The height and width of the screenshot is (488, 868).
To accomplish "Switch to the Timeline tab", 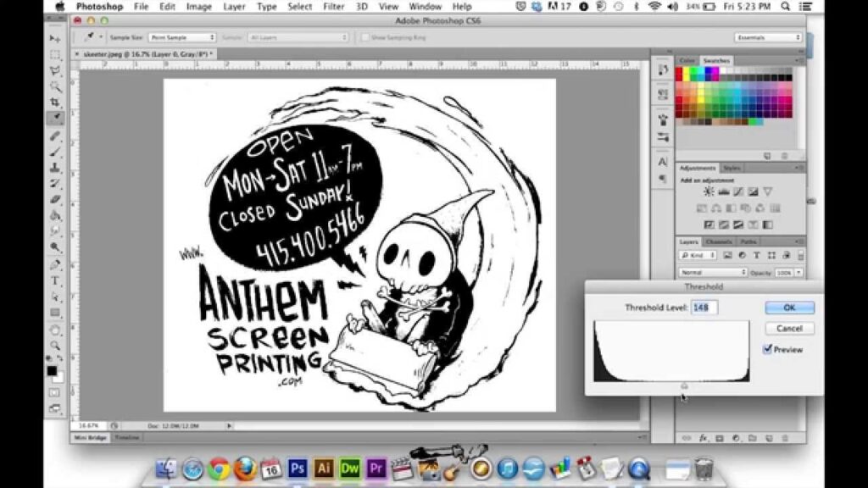I will [x=127, y=437].
